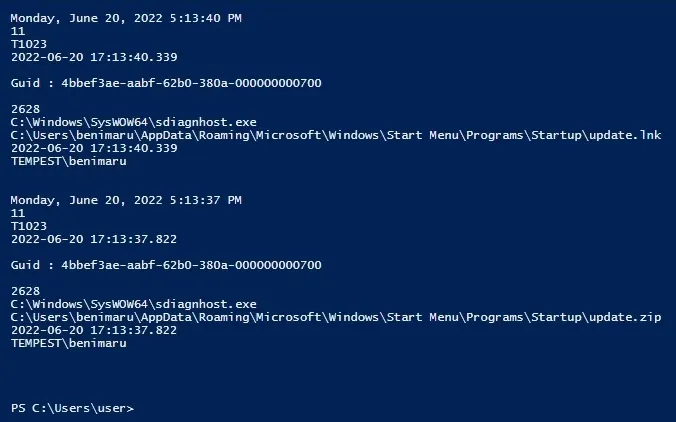Select TEMPEST\benimaru user in update.zip event
This screenshot has height=422, width=676.
[68, 343]
